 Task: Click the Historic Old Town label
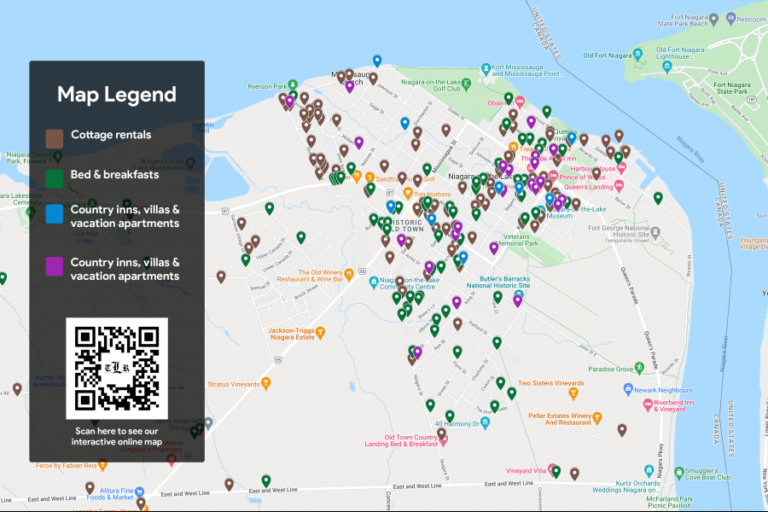(406, 225)
